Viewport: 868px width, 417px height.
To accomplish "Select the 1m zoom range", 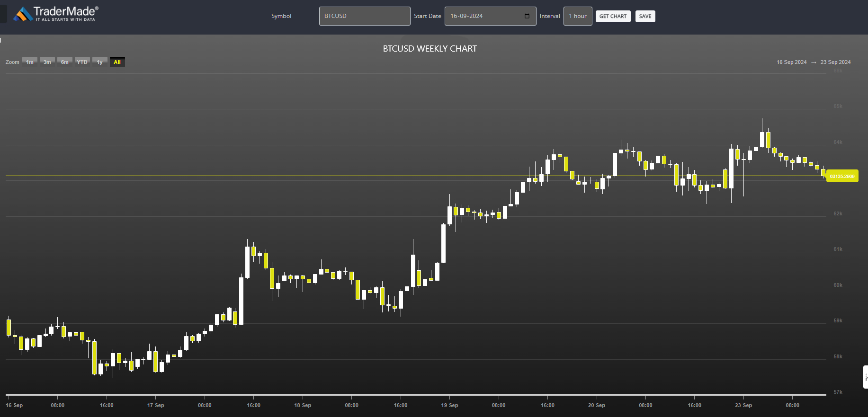I will pos(30,62).
